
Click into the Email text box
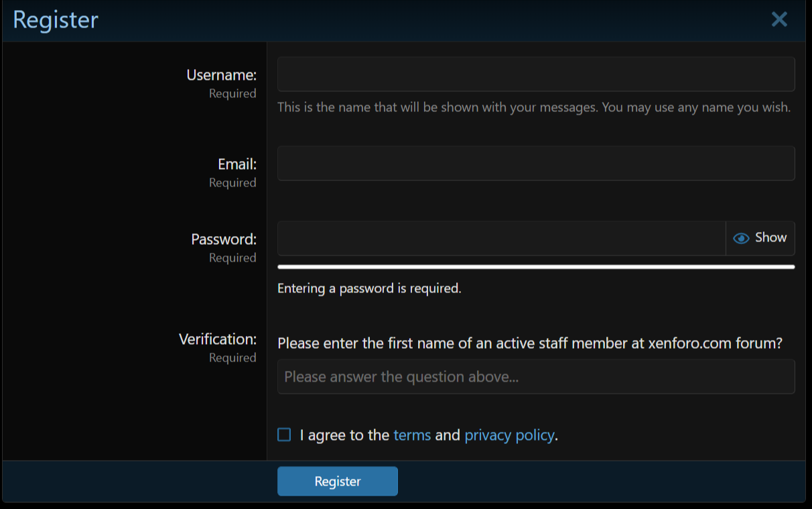click(536, 164)
